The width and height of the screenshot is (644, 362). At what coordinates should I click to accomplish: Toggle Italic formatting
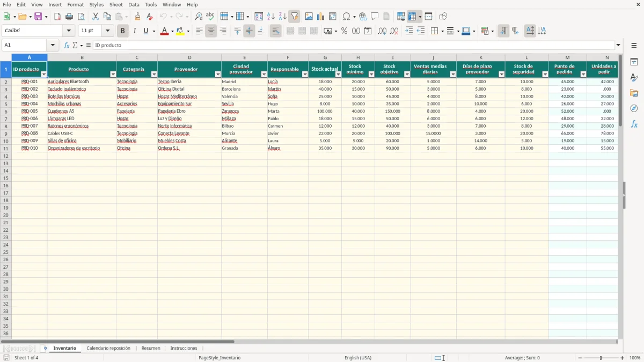[135, 31]
